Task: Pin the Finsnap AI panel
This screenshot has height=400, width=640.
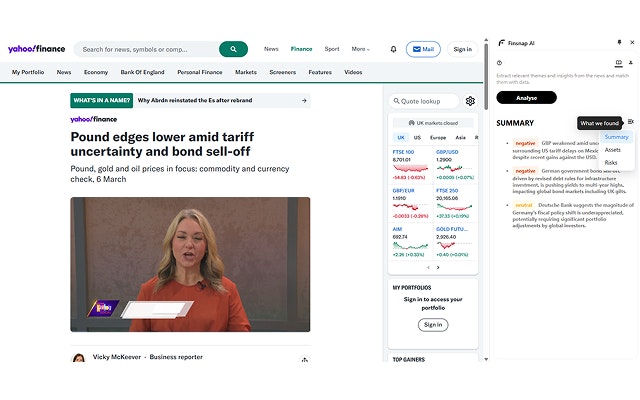Action: point(619,42)
